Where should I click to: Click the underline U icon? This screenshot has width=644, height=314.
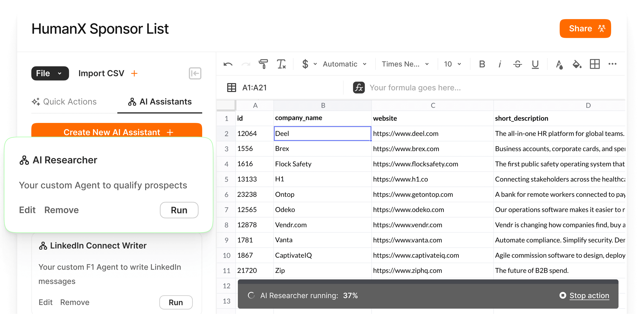[x=535, y=64]
